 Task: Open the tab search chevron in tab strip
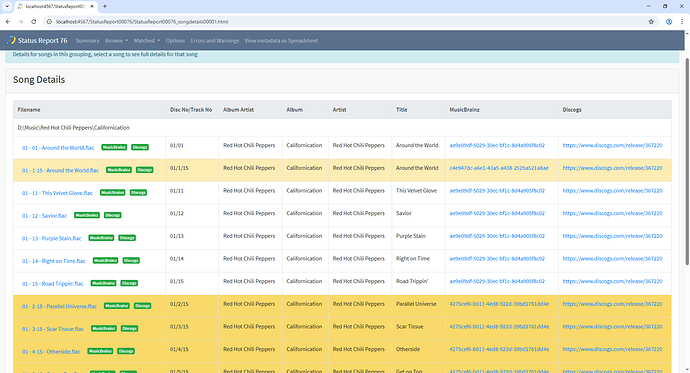7,6
